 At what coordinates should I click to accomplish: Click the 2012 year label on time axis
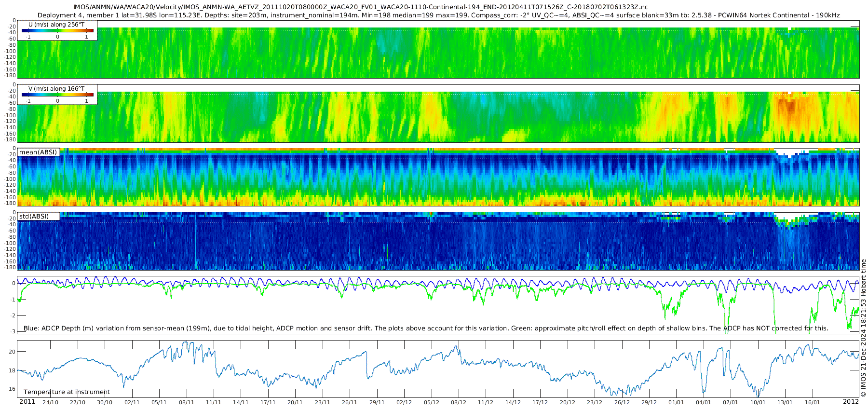pos(851,402)
